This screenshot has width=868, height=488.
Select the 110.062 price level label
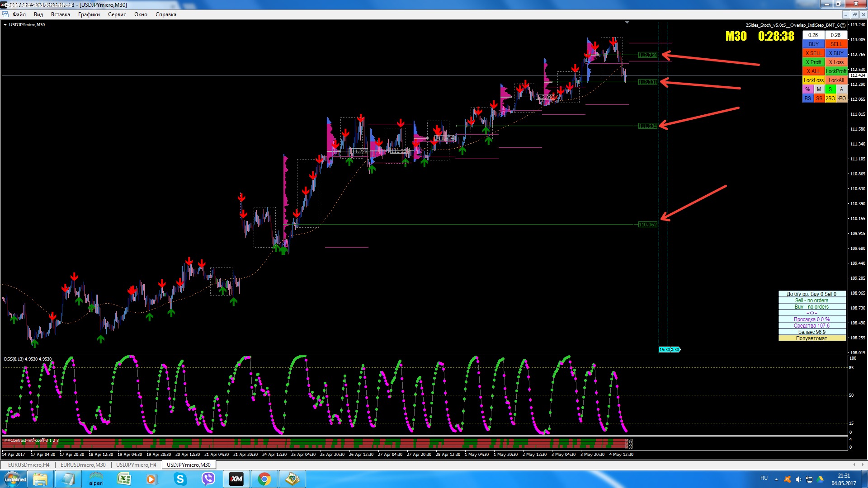pyautogui.click(x=647, y=225)
